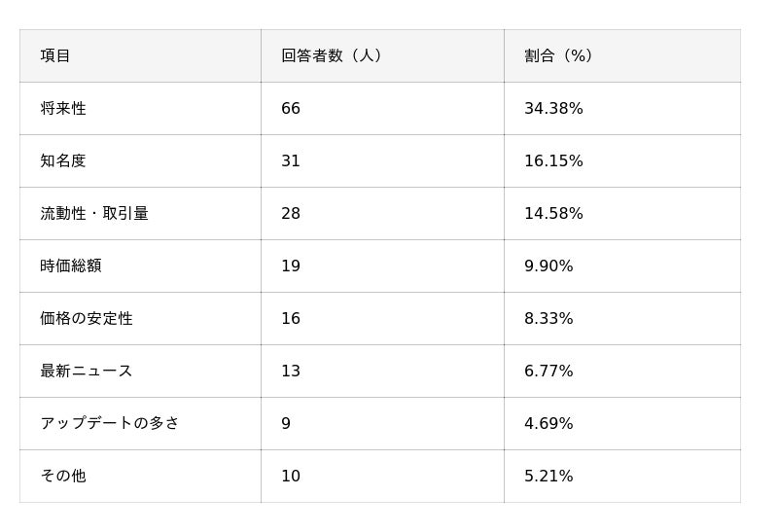Select the 時価総額 row label
778x532 pixels.
coord(71,266)
